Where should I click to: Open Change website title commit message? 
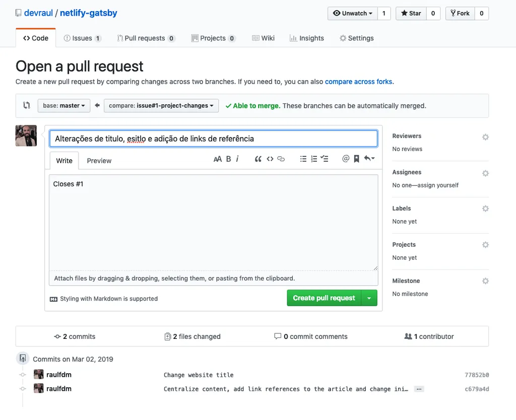(199, 375)
